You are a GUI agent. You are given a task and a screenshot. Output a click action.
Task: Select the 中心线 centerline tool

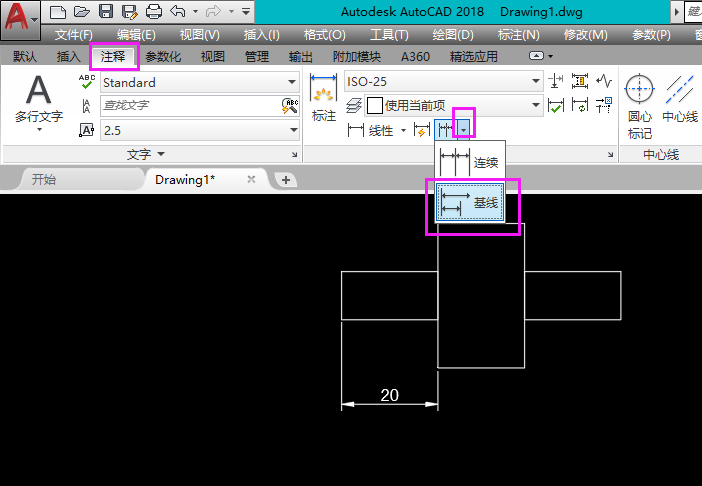[680, 98]
